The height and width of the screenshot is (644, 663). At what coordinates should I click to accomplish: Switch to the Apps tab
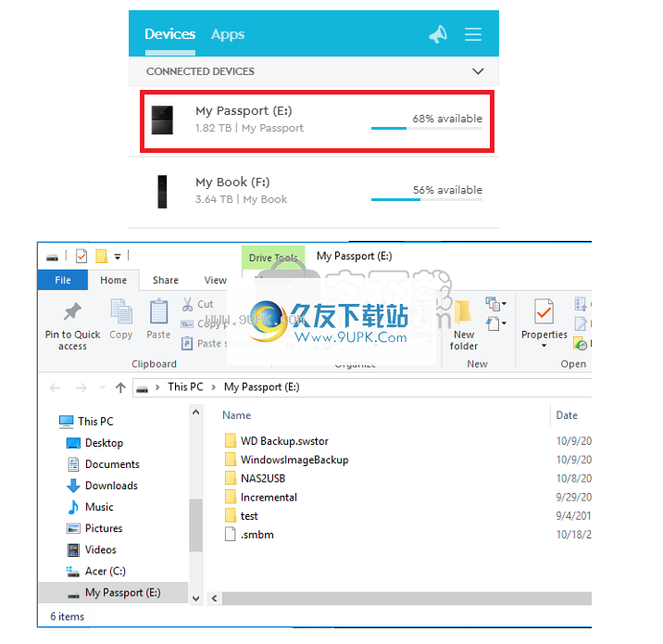click(x=228, y=34)
